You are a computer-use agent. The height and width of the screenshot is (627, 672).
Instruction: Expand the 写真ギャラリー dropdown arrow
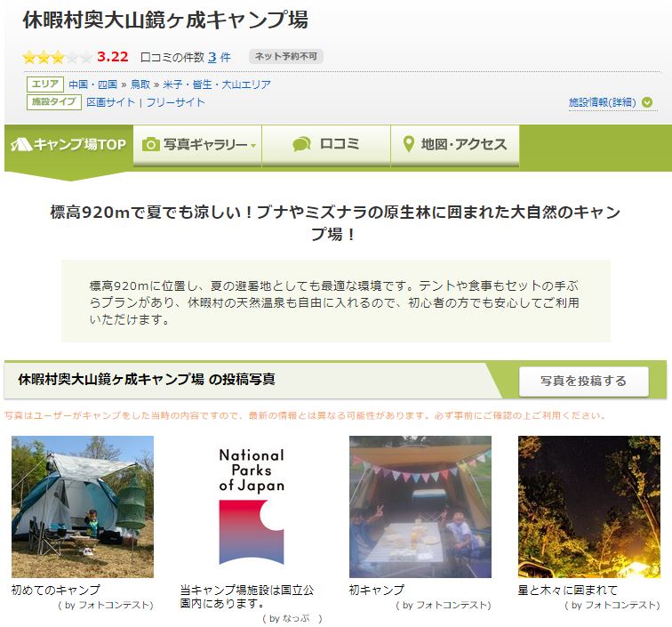point(253,146)
